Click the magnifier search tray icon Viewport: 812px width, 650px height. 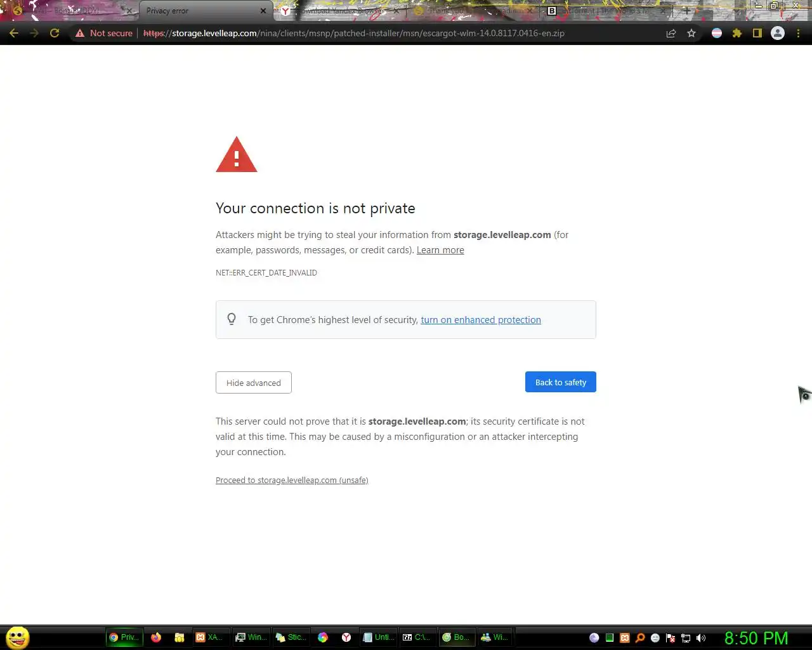(640, 638)
